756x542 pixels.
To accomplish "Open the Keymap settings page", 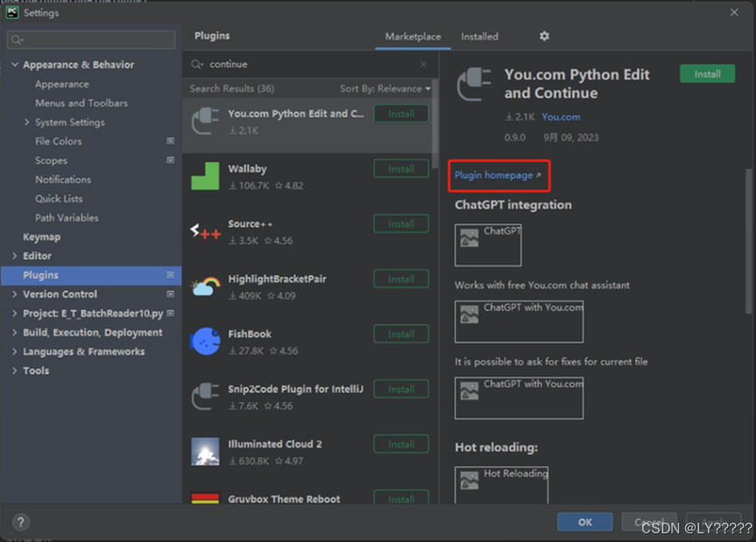I will click(x=41, y=237).
